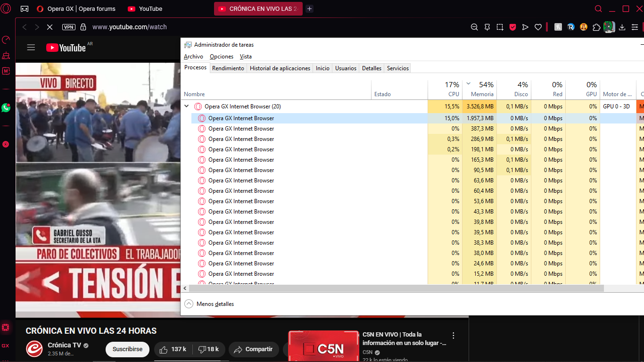Switch to the Usuarios tab
Screen dimensions: 644x362
346,68
